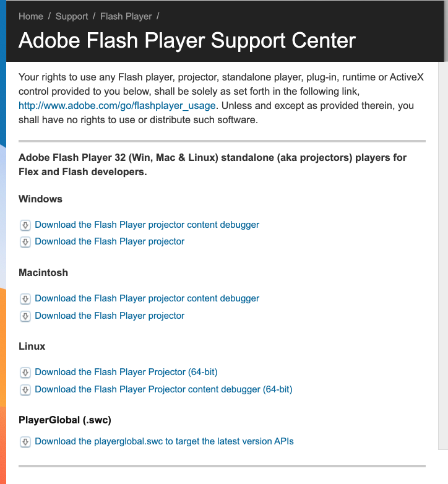448x484 pixels.
Task: Download the Macintosh Flash Player projector content debugger
Action: pyautogui.click(x=147, y=298)
